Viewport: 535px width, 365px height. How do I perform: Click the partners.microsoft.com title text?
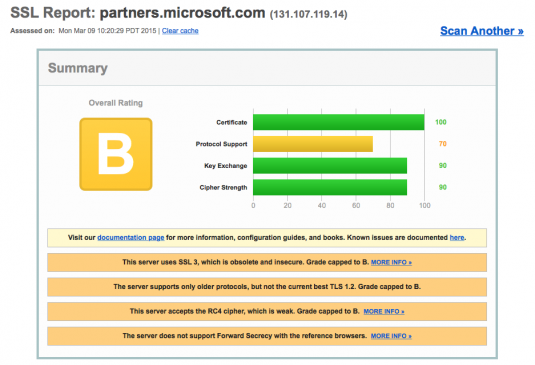183,13
